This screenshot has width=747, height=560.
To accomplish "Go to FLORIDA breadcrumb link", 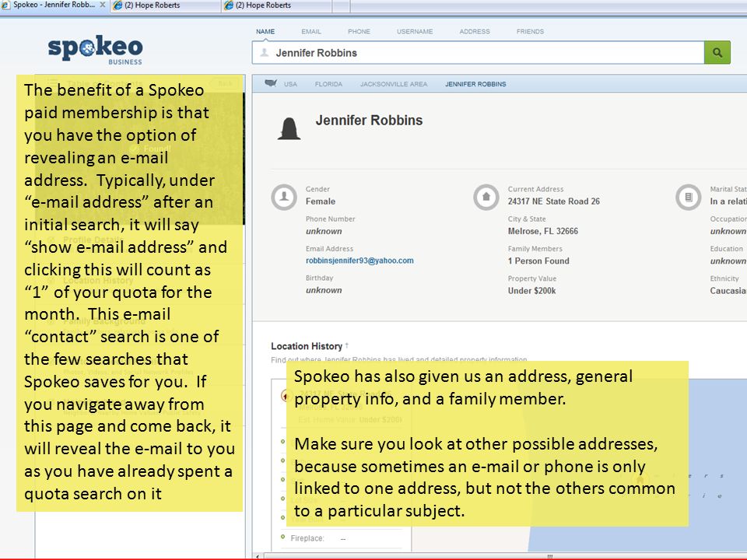I will [328, 84].
